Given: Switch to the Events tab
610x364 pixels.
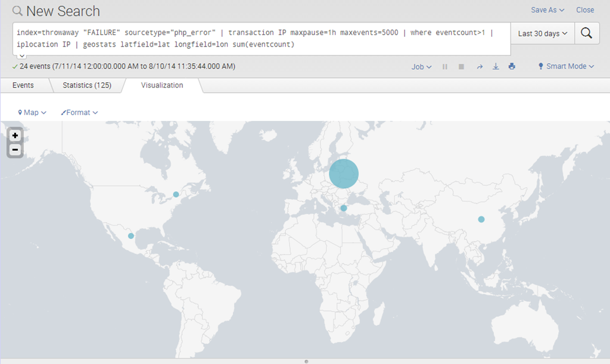Looking at the screenshot, I should (x=23, y=85).
